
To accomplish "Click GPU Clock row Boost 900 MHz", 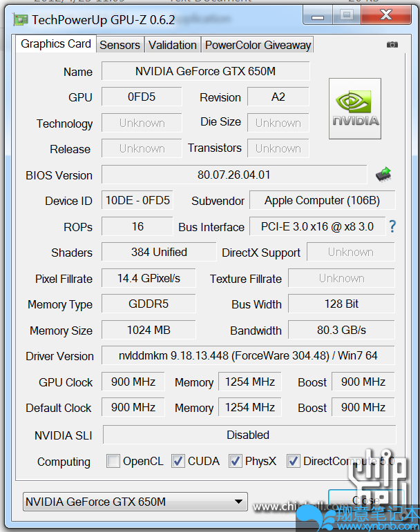I will pos(363,382).
